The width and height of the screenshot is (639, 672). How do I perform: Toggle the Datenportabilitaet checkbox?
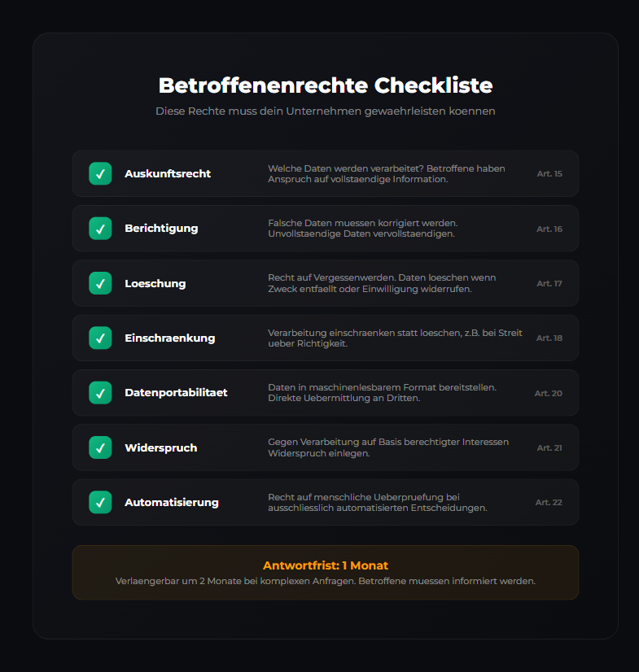[100, 393]
